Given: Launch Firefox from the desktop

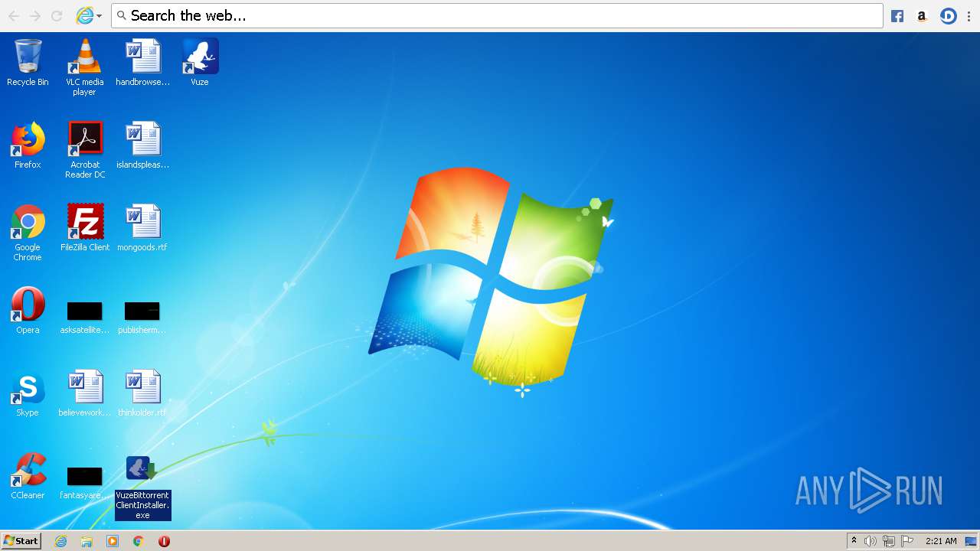Looking at the screenshot, I should (x=28, y=145).
